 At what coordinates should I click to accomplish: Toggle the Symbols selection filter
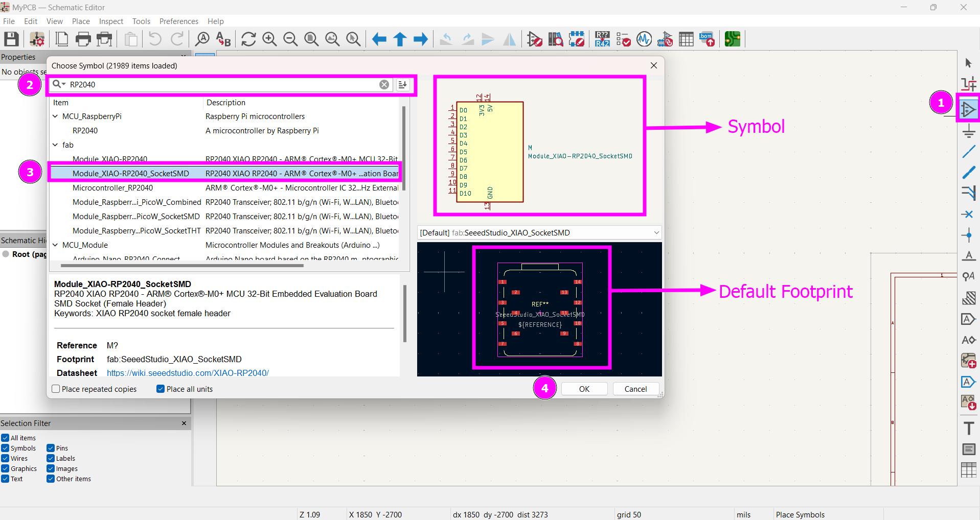pos(5,448)
